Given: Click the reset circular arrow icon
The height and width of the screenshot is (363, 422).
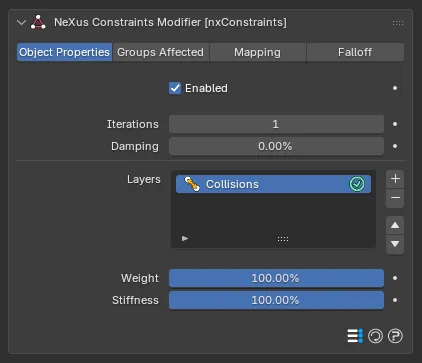Looking at the screenshot, I should [x=375, y=336].
